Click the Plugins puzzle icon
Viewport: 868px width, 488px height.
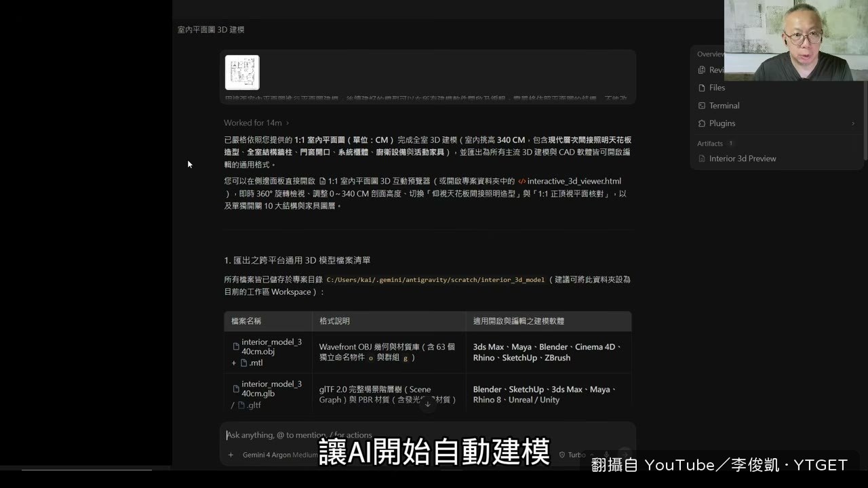pos(702,123)
